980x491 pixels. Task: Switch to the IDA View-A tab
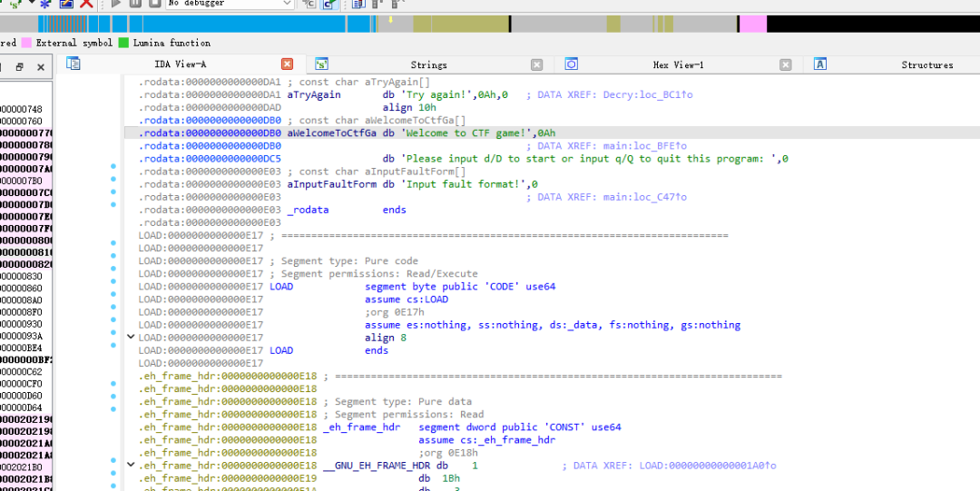(181, 64)
